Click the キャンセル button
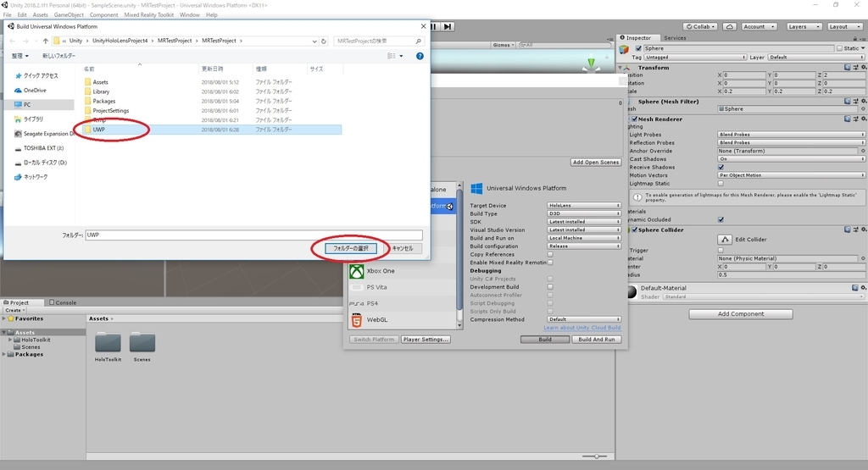The width and height of the screenshot is (868, 470). tap(403, 249)
